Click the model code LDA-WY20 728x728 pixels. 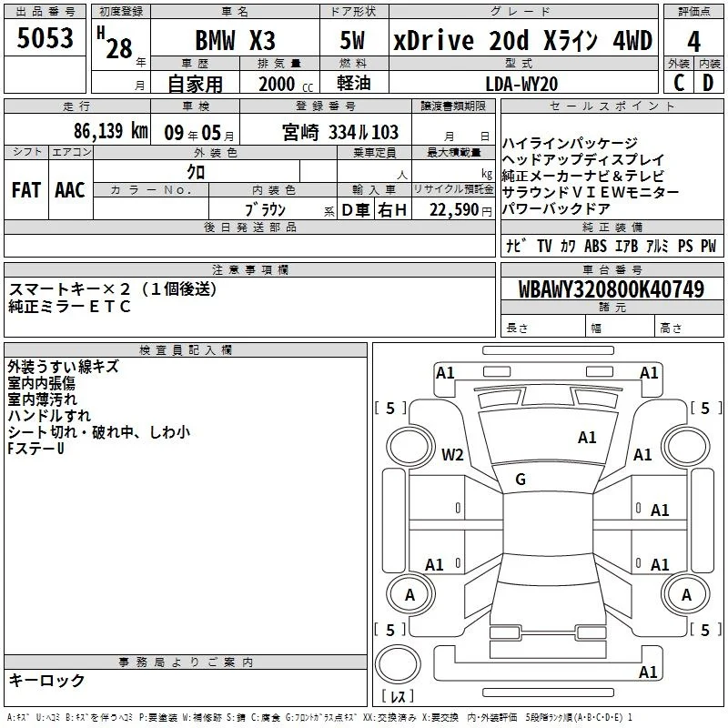[521, 84]
